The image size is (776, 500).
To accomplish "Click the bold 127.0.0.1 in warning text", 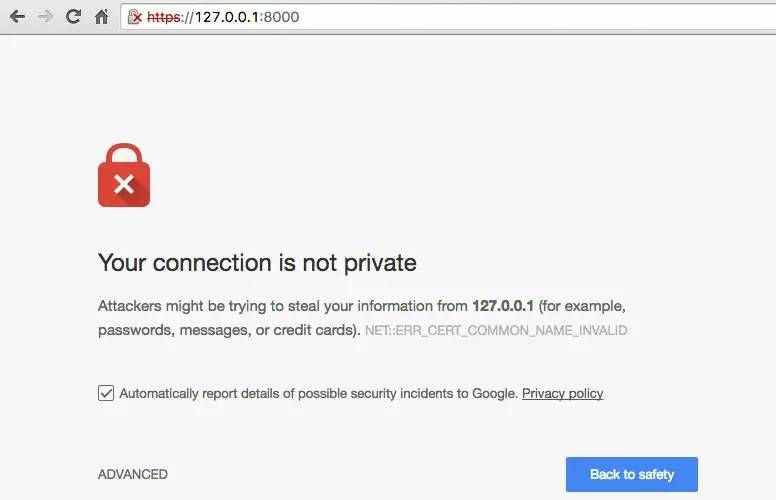I will pyautogui.click(x=503, y=306).
